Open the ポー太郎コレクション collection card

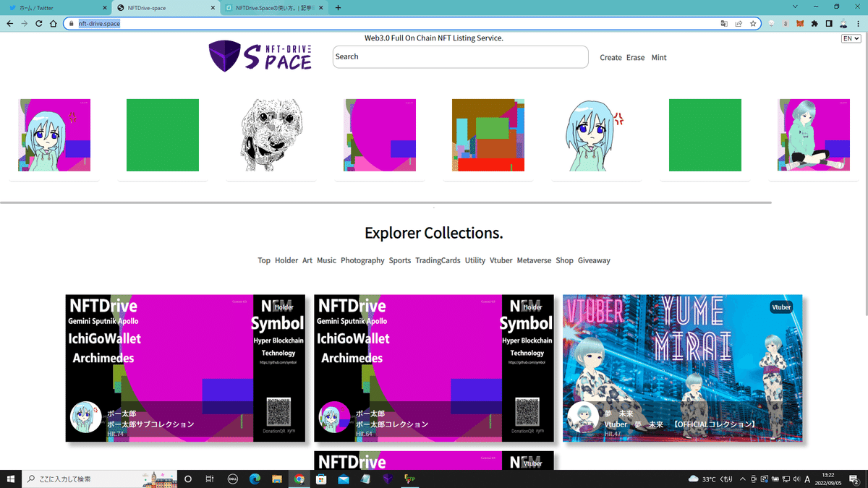(x=434, y=368)
